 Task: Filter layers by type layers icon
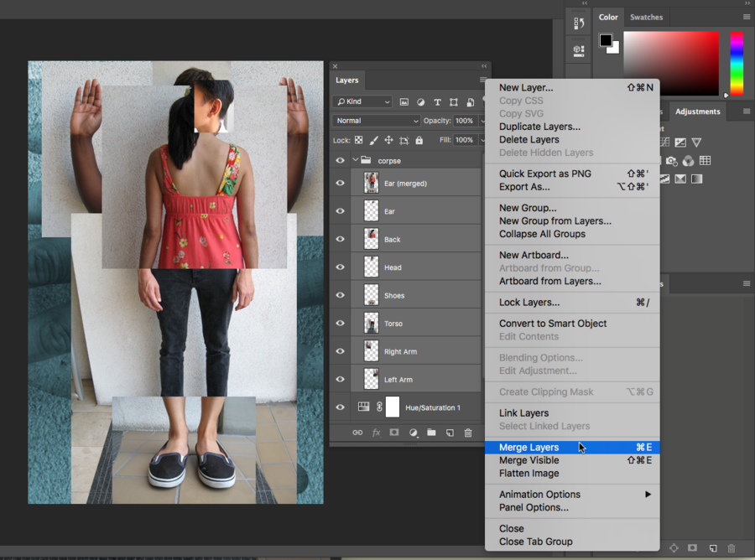click(x=437, y=101)
